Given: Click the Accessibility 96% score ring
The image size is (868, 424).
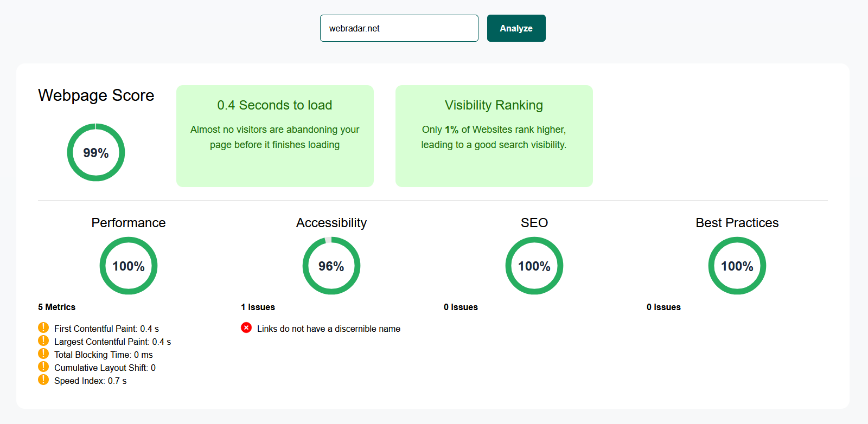Looking at the screenshot, I should click(x=331, y=266).
